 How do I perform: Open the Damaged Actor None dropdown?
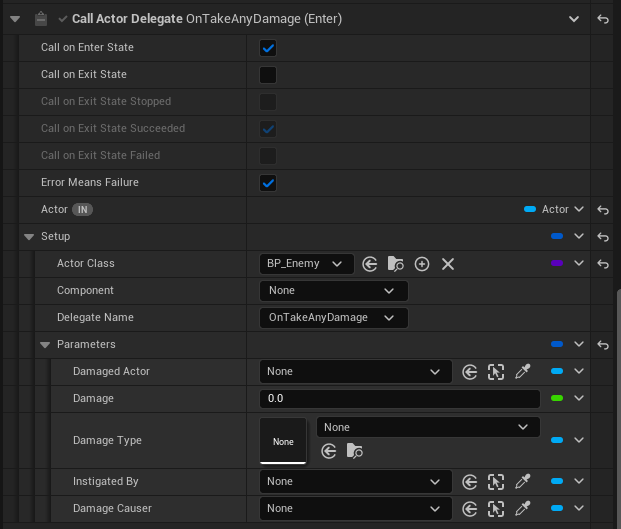pos(356,371)
